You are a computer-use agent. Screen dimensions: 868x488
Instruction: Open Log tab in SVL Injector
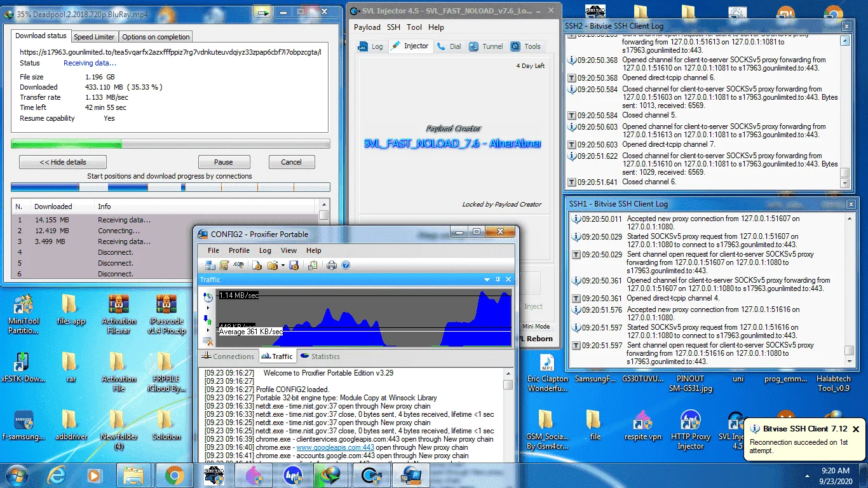point(371,46)
